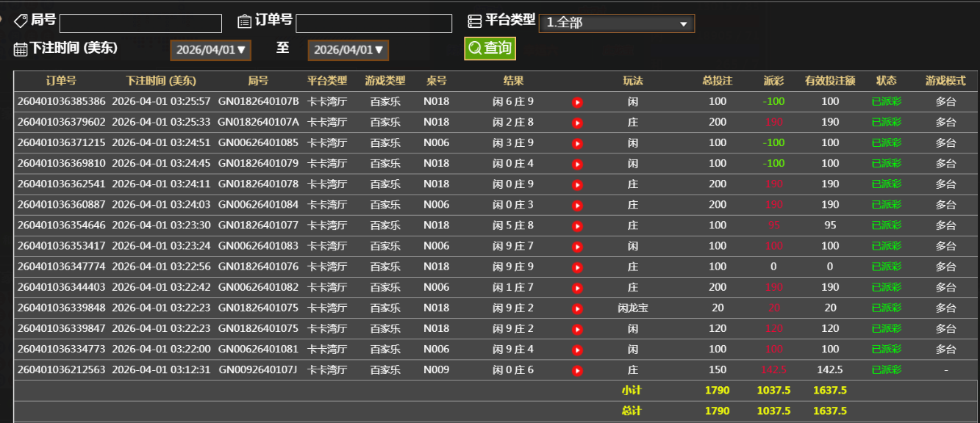The height and width of the screenshot is (423, 980).
Task: Play replay for round GN0092640107J
Action: click(577, 371)
